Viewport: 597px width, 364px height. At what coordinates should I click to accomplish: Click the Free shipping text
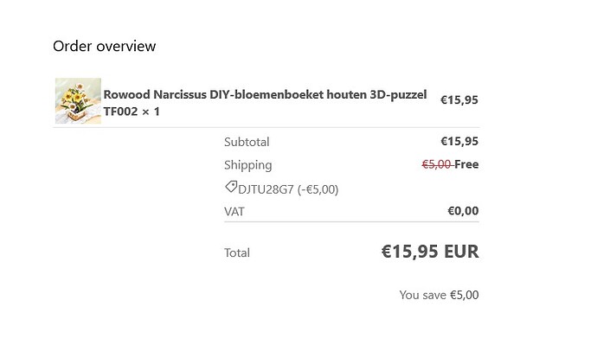[466, 164]
